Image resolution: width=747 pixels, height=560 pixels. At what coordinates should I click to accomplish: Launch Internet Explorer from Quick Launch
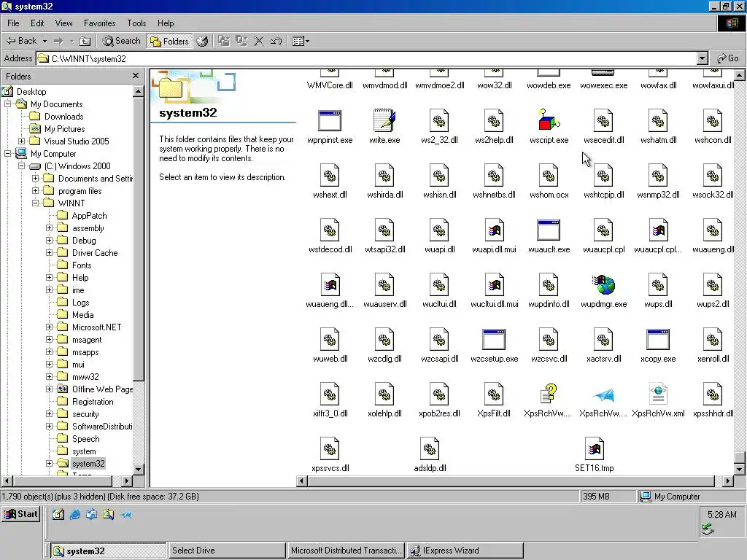pyautogui.click(x=75, y=514)
